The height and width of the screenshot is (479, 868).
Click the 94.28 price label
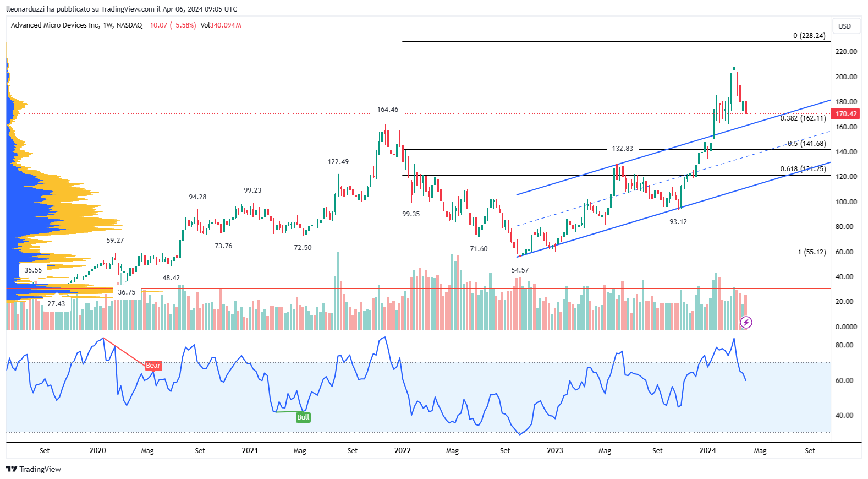point(197,197)
